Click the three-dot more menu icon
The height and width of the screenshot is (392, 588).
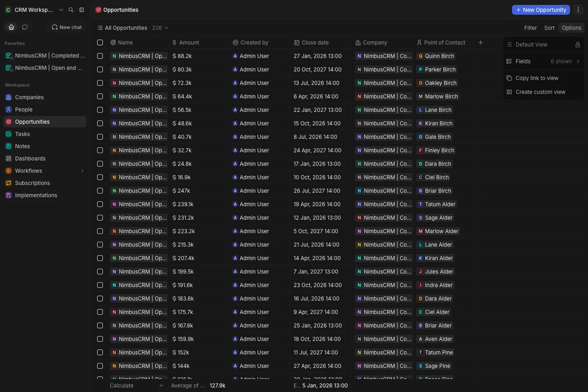[x=578, y=10]
